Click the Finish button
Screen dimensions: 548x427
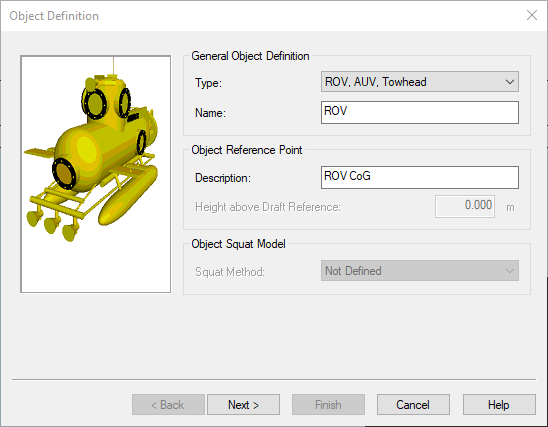point(328,405)
